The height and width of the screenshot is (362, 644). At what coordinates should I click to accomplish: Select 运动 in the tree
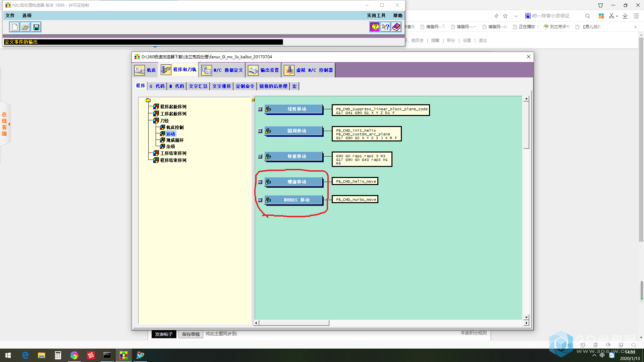(x=170, y=134)
